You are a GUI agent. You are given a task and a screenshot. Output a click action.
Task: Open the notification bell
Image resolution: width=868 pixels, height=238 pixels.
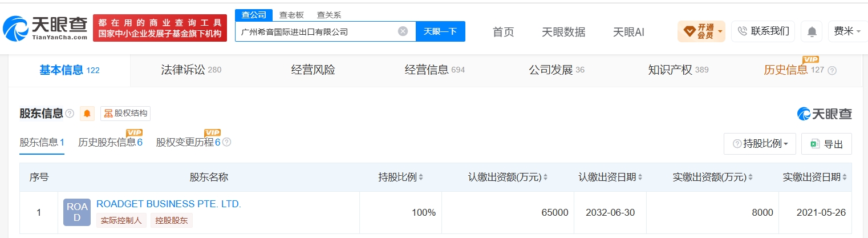811,31
